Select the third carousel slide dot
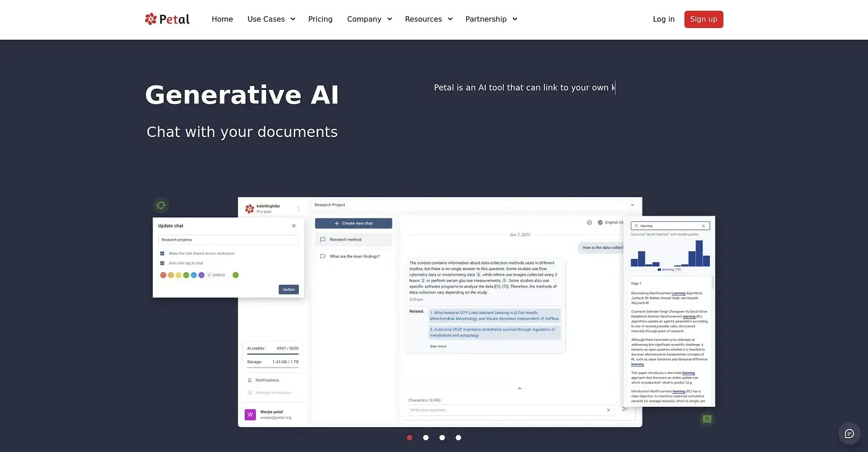 click(442, 438)
